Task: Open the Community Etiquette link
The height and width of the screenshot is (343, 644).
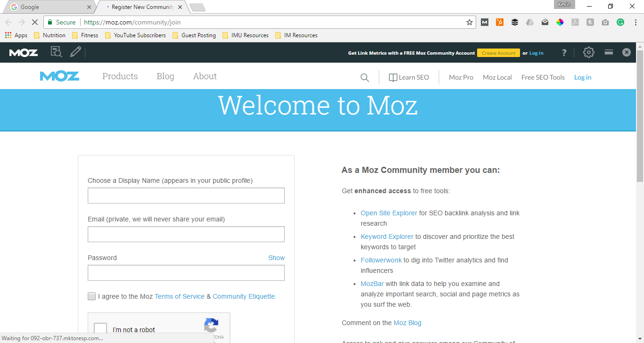Action: pos(244,296)
